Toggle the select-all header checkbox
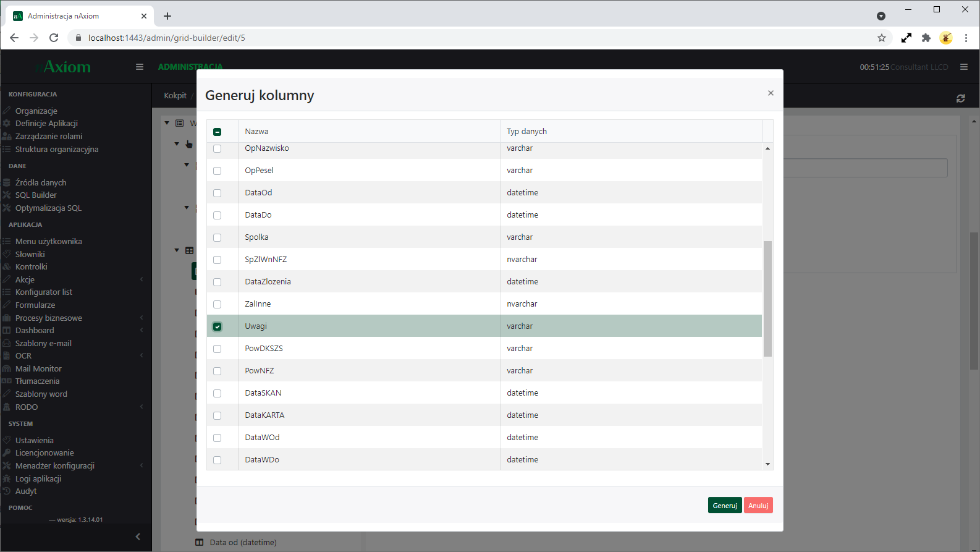The height and width of the screenshot is (552, 980). click(x=218, y=132)
